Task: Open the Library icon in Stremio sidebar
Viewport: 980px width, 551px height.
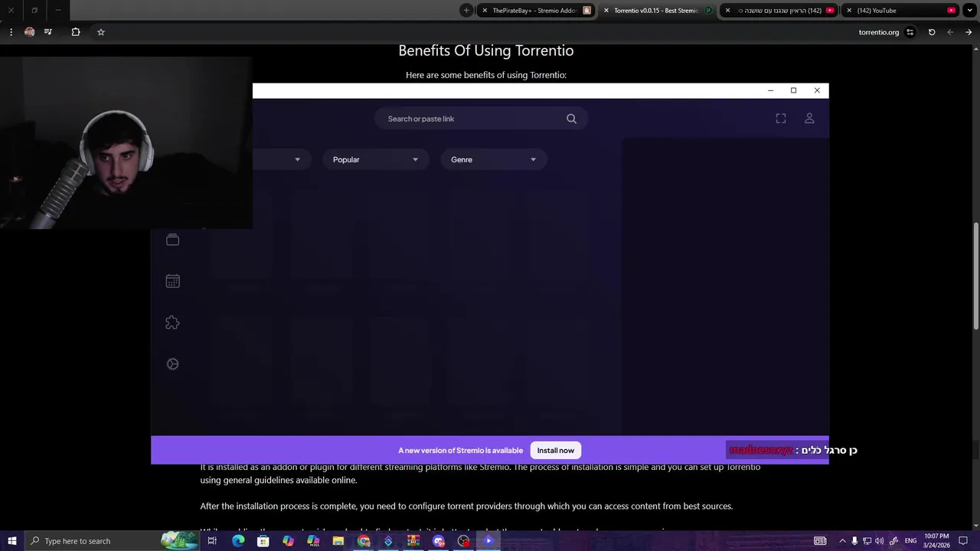Action: [173, 240]
